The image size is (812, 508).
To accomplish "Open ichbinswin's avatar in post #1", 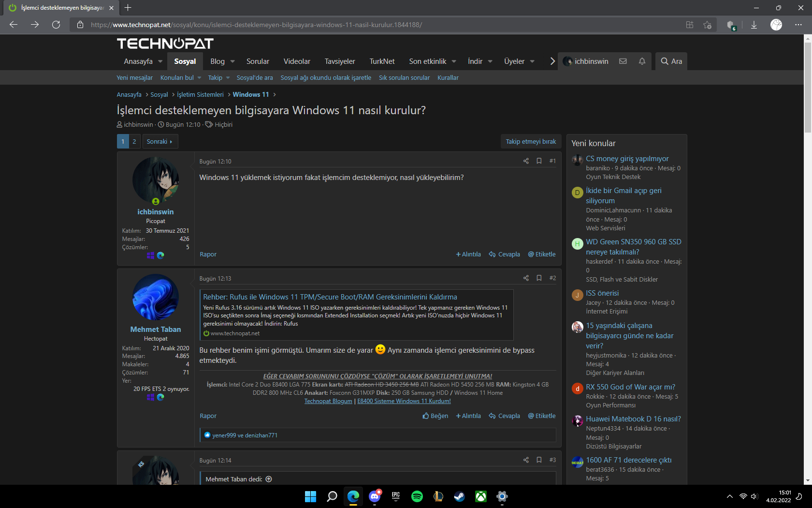I will pos(156,180).
